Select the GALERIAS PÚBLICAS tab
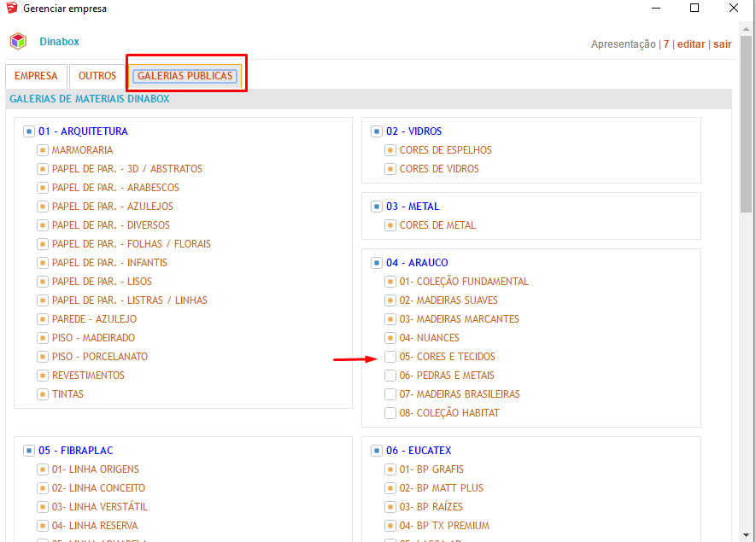 tap(185, 76)
